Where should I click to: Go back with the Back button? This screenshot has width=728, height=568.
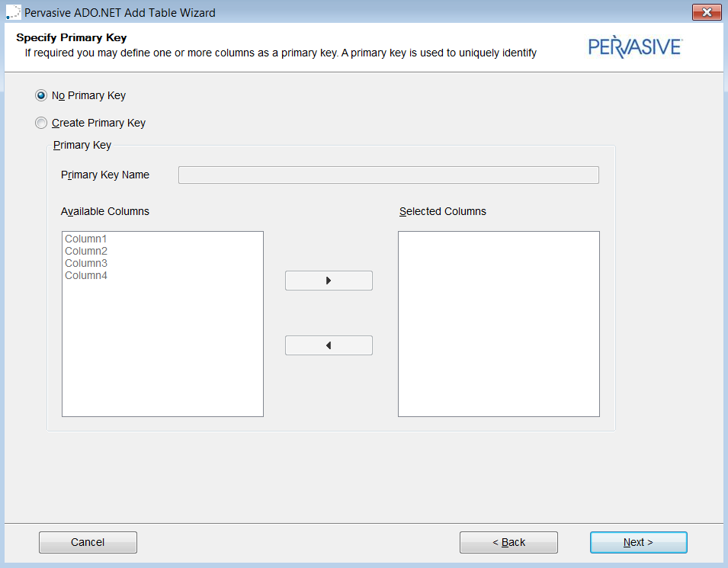point(508,542)
